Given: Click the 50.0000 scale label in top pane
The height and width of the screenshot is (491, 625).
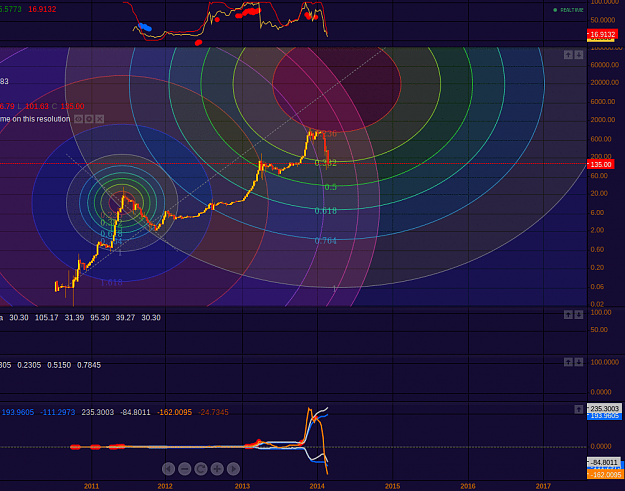Looking at the screenshot, I should point(603,20).
